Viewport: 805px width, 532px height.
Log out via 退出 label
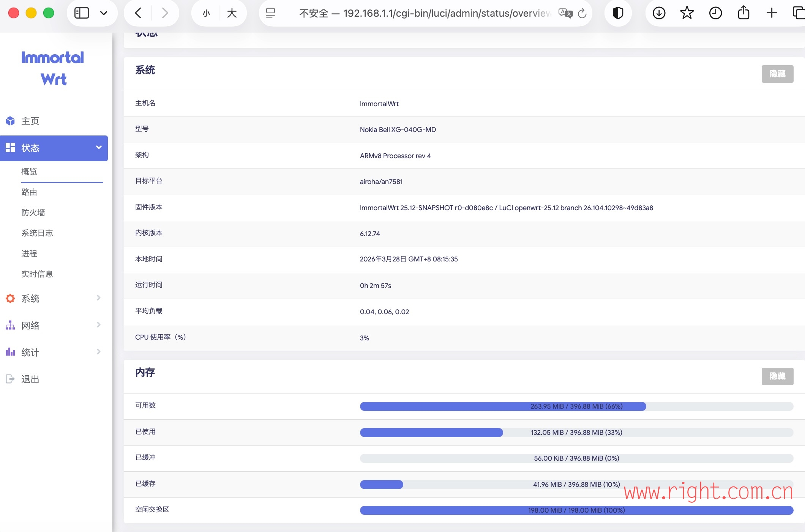pyautogui.click(x=30, y=379)
